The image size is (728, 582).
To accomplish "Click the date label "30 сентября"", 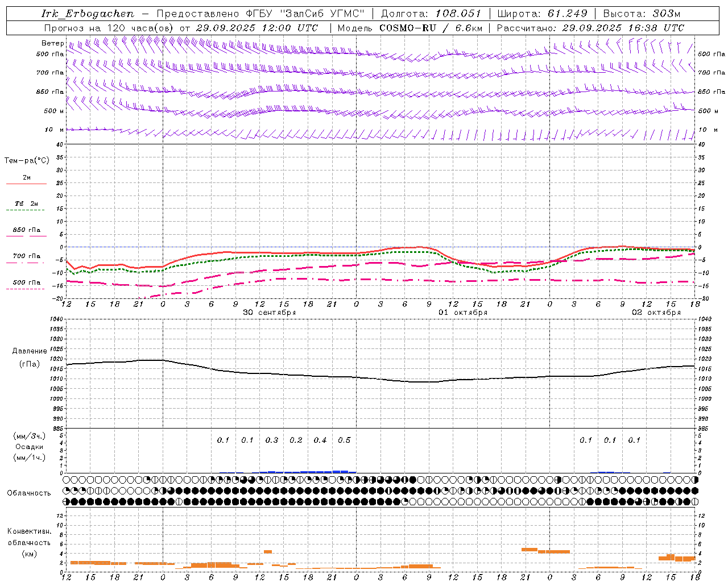I will 270,313.
